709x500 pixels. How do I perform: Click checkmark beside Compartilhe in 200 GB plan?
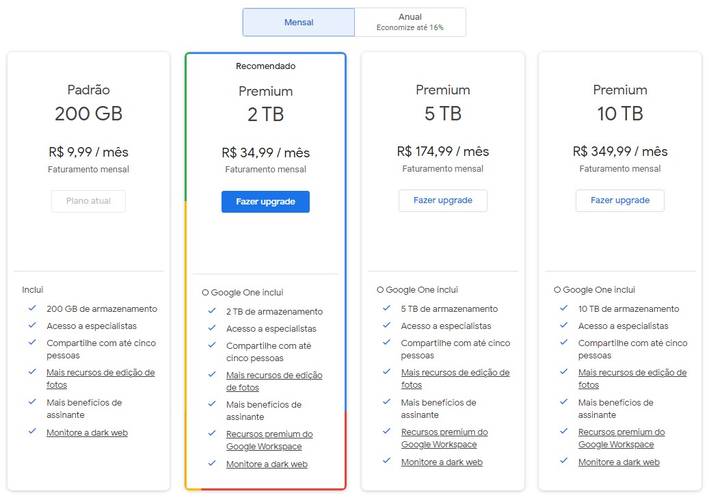click(x=32, y=342)
